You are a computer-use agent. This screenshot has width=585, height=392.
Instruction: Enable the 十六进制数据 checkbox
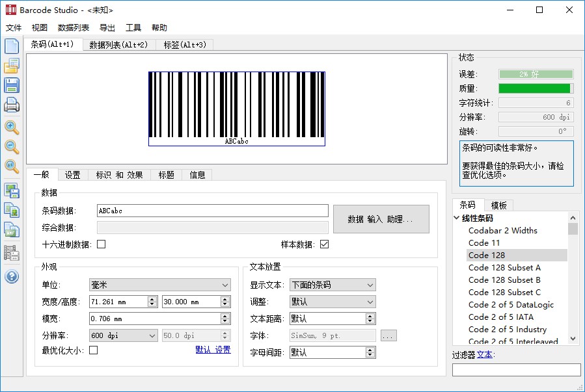[x=102, y=245]
